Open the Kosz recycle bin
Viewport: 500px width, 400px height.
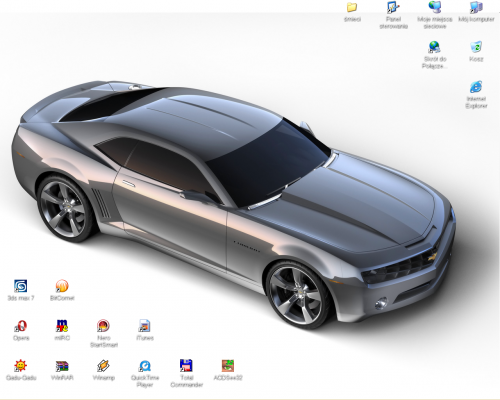point(476,47)
